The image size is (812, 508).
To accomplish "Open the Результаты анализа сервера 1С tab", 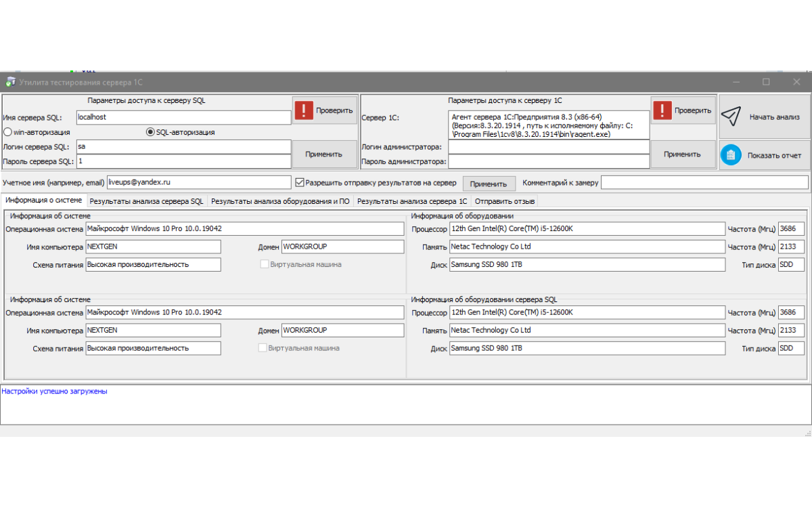I will (x=411, y=201).
